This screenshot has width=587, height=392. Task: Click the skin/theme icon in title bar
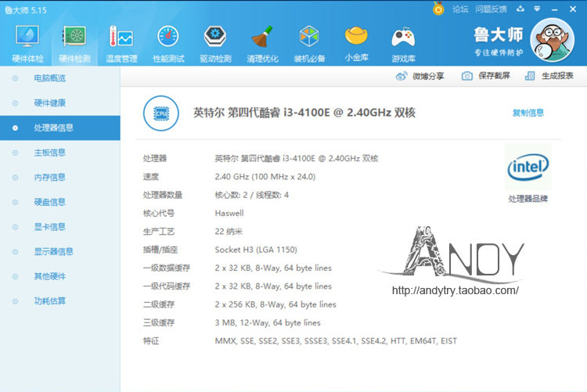(x=520, y=9)
